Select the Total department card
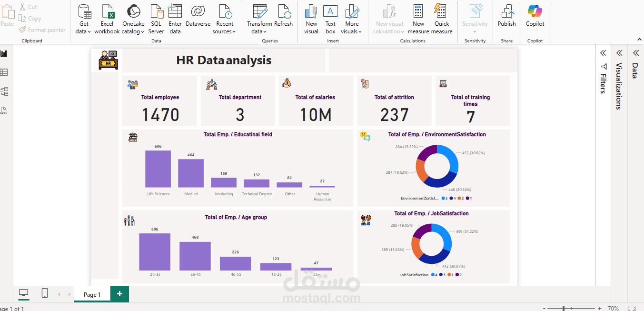The height and width of the screenshot is (311, 644). (238, 100)
